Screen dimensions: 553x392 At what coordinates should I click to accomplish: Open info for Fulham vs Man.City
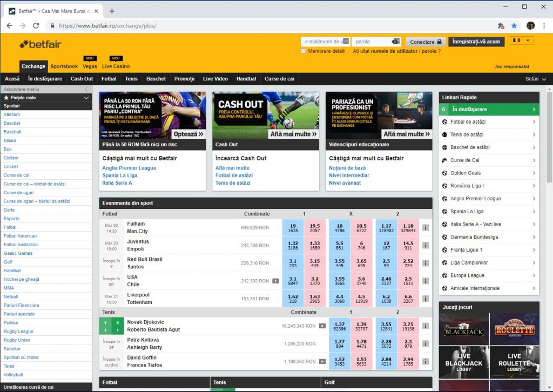pos(426,228)
